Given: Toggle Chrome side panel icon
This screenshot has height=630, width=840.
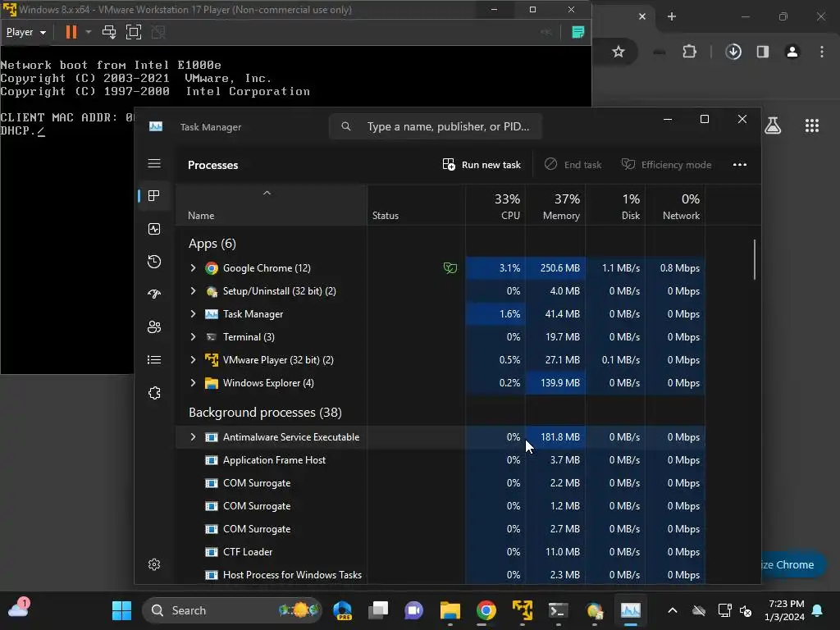Looking at the screenshot, I should pyautogui.click(x=763, y=52).
